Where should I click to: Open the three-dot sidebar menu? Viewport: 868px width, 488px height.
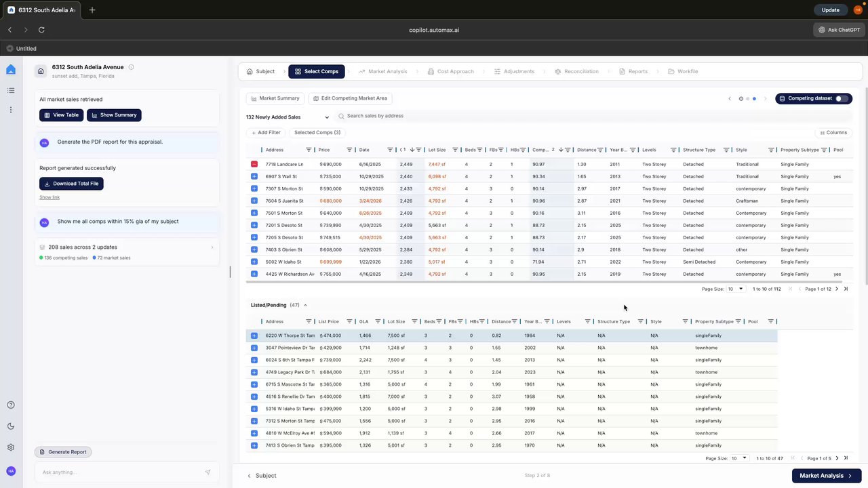(x=10, y=110)
